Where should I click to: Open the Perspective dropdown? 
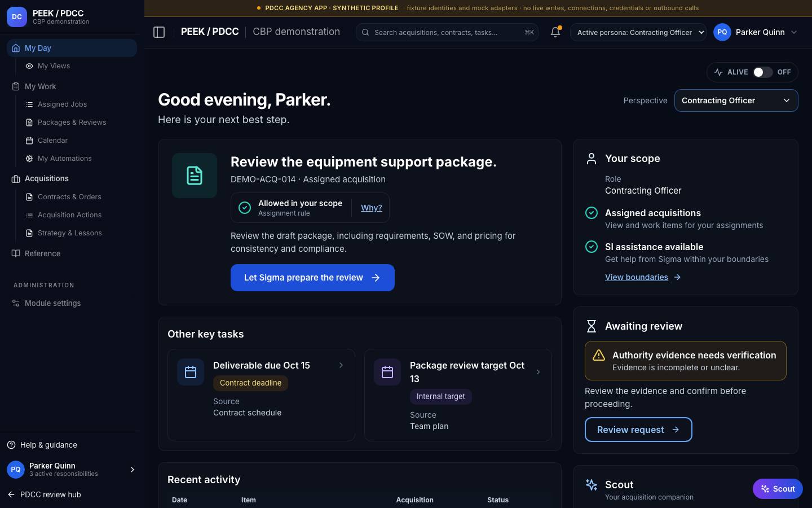tap(736, 100)
